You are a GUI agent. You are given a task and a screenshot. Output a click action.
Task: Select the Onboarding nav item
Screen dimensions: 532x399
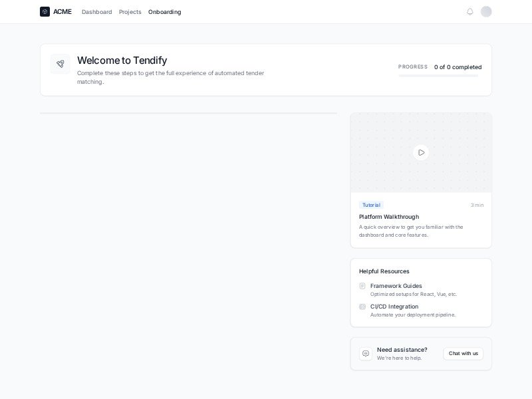(164, 12)
